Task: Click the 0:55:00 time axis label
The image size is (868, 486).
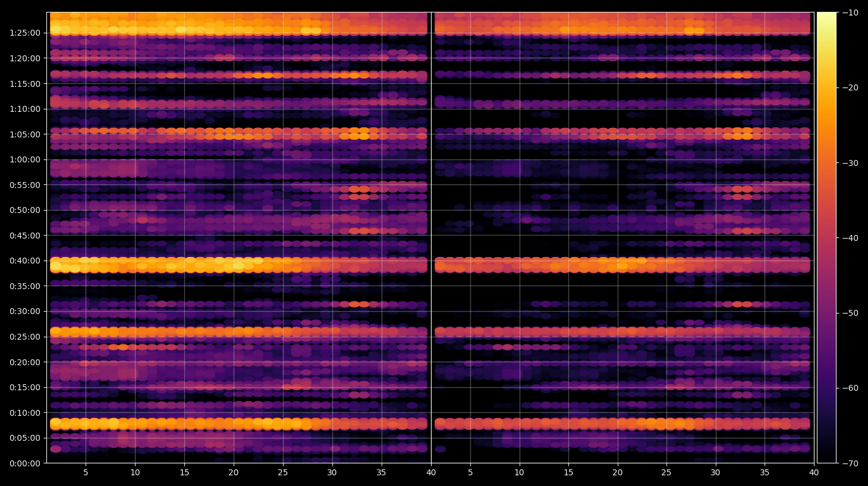Action: click(x=25, y=185)
